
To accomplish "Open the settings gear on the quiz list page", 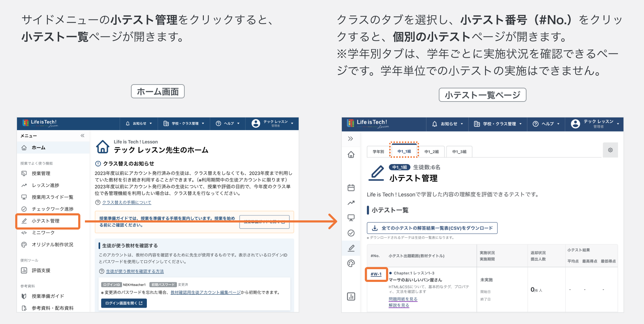I will pyautogui.click(x=610, y=150).
